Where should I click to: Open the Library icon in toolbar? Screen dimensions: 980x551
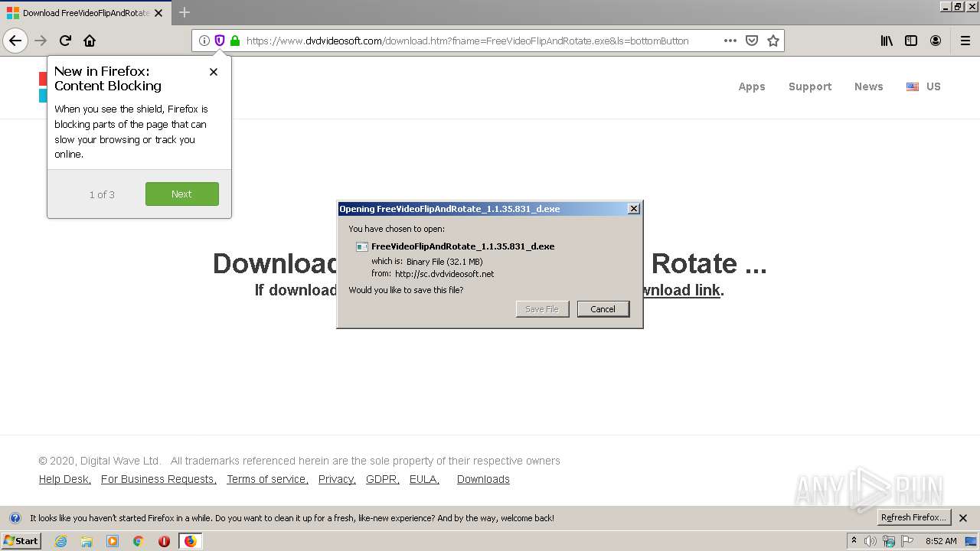887,41
